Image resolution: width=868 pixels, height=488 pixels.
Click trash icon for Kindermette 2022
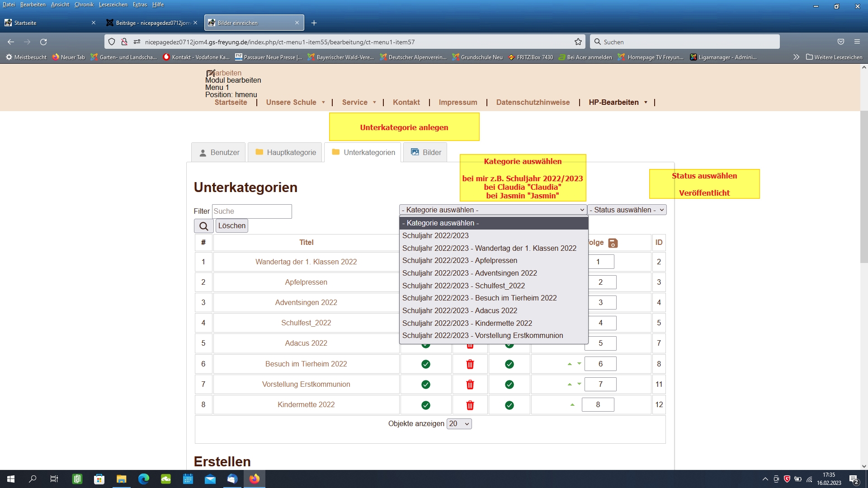470,405
